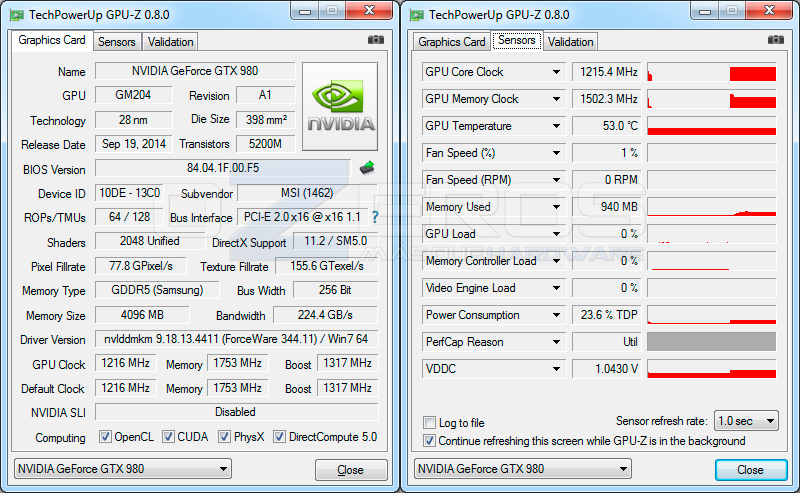Click the GPU Temperature history graph
800x493 pixels.
(712, 126)
